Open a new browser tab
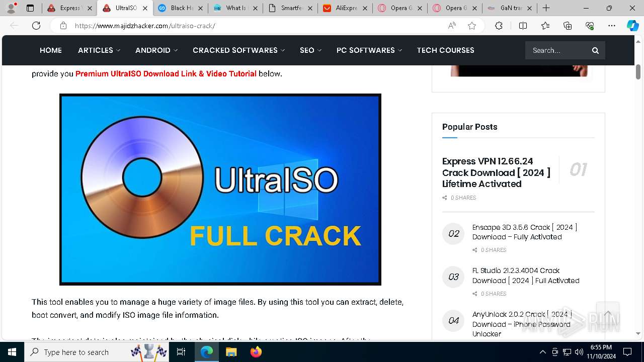Screen dimensions: 644x362 (546, 8)
